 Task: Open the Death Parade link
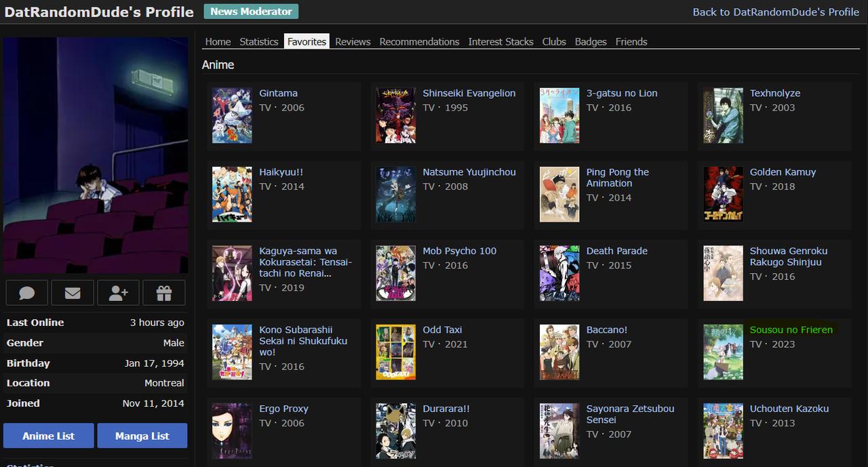coord(616,251)
